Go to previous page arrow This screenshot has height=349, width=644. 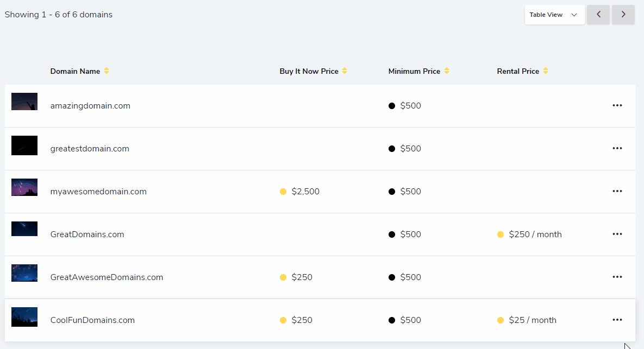click(598, 15)
